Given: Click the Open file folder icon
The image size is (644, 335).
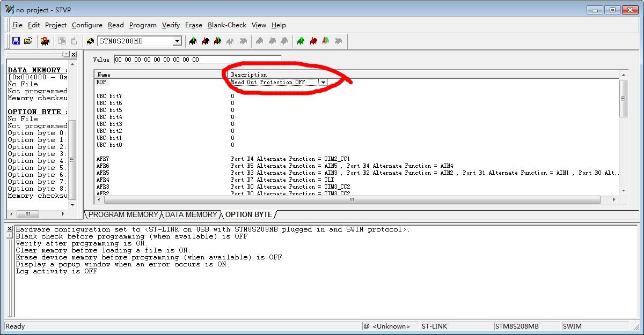Looking at the screenshot, I should pos(28,41).
